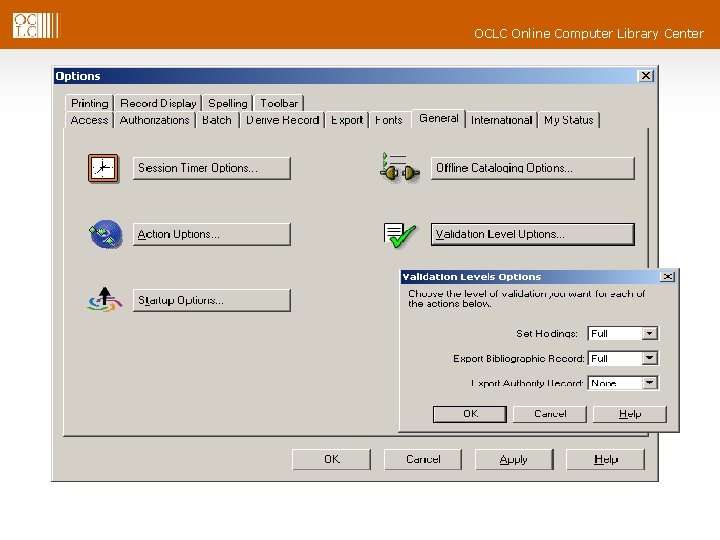Click Cancel in the Options window

click(x=423, y=459)
